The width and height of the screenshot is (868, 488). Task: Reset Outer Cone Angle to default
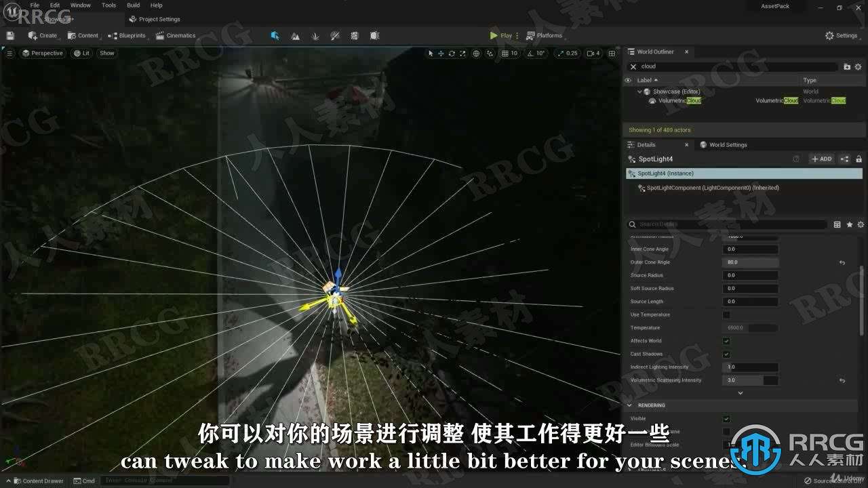[x=842, y=262]
